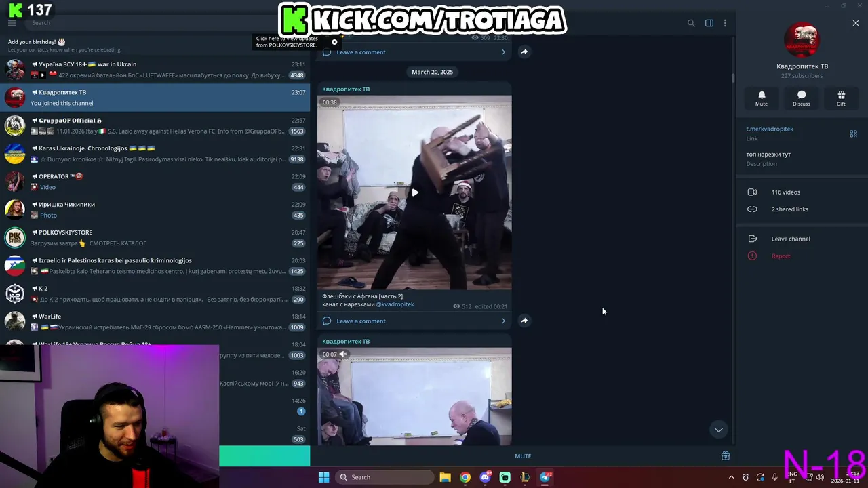Viewport: 868px width, 488px height.
Task: Click the chat area scrollbar
Action: coord(733,78)
